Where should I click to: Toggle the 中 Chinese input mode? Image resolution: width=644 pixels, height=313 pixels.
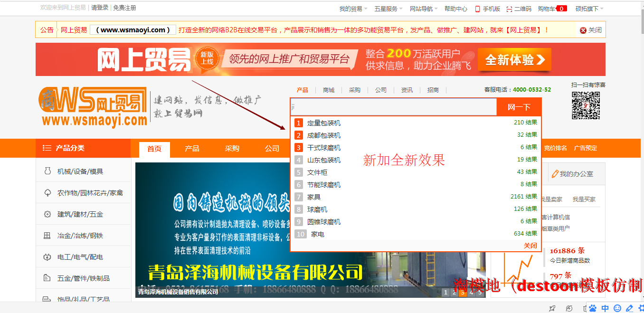[605, 308]
